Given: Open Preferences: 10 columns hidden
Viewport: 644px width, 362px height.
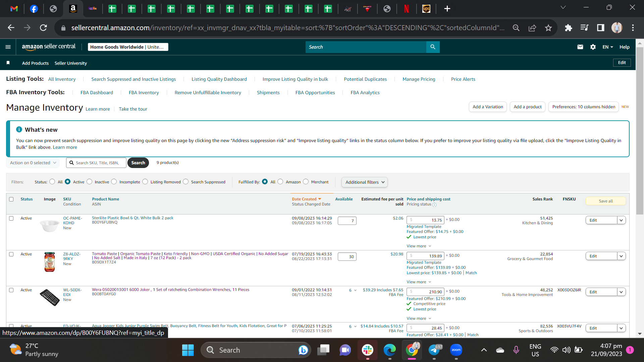Looking at the screenshot, I should coord(584,107).
